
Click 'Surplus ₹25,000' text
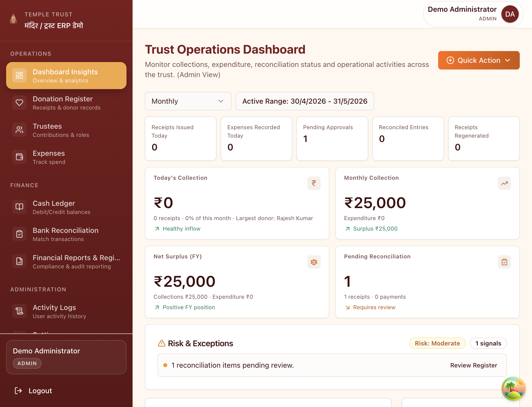[375, 229]
